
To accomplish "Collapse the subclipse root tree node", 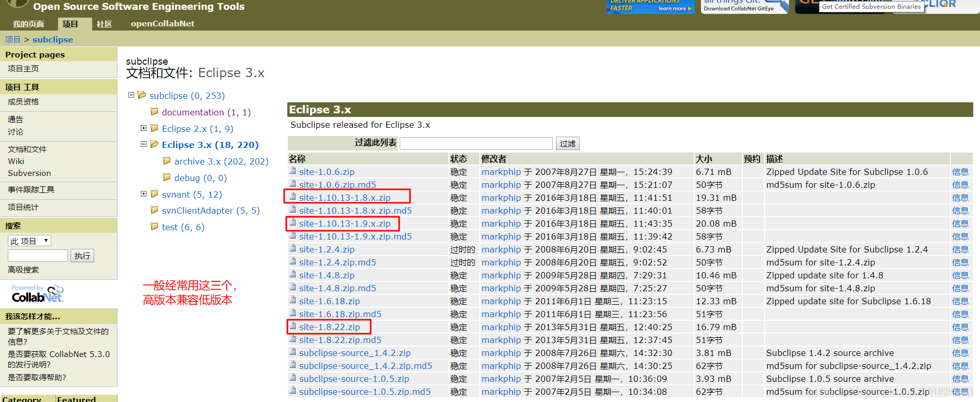I will pos(131,95).
